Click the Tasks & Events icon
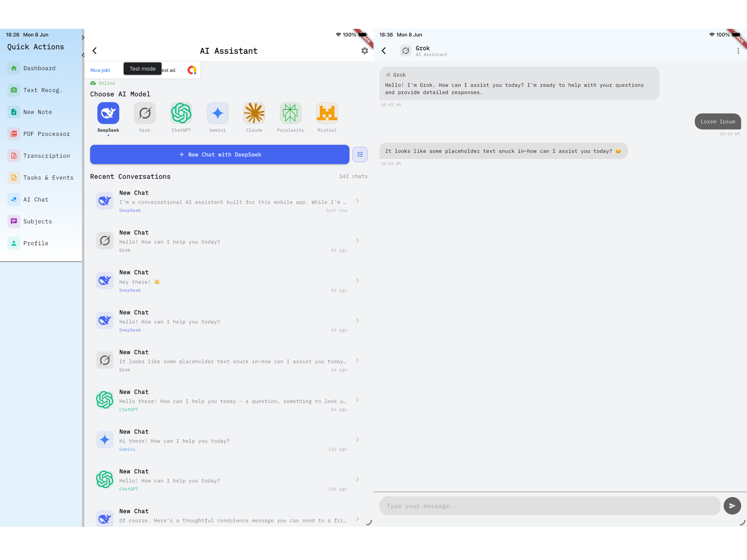 pyautogui.click(x=14, y=177)
